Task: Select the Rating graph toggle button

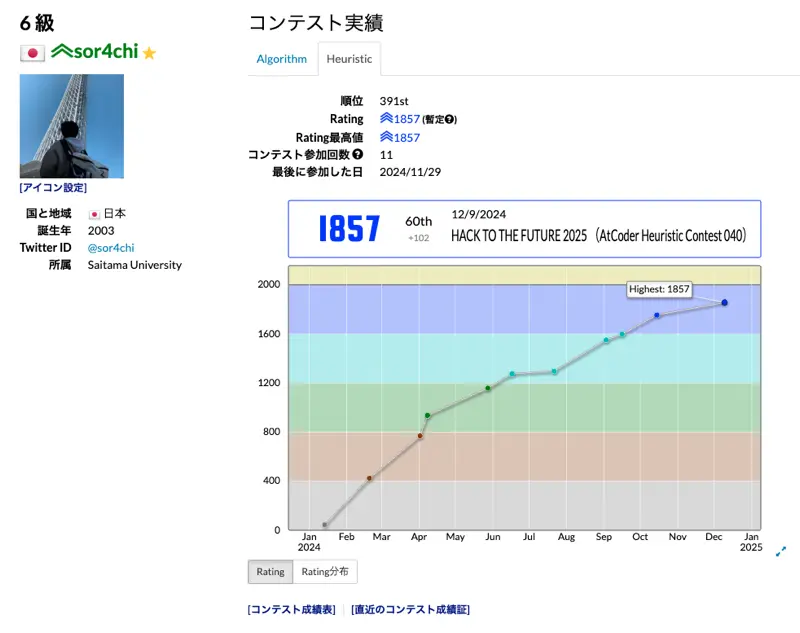Action: [x=270, y=572]
